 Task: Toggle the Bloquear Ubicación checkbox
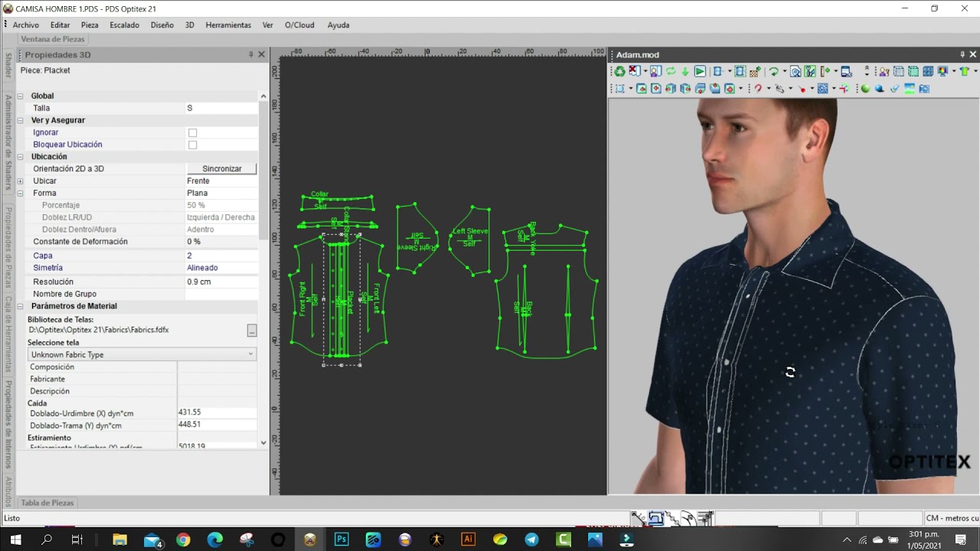click(192, 145)
